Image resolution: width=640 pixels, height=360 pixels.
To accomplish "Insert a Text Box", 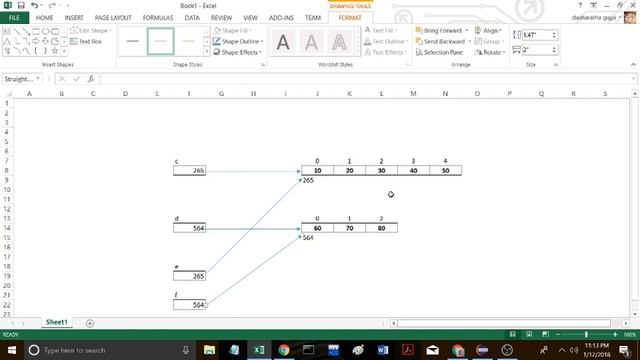I will pyautogui.click(x=86, y=42).
